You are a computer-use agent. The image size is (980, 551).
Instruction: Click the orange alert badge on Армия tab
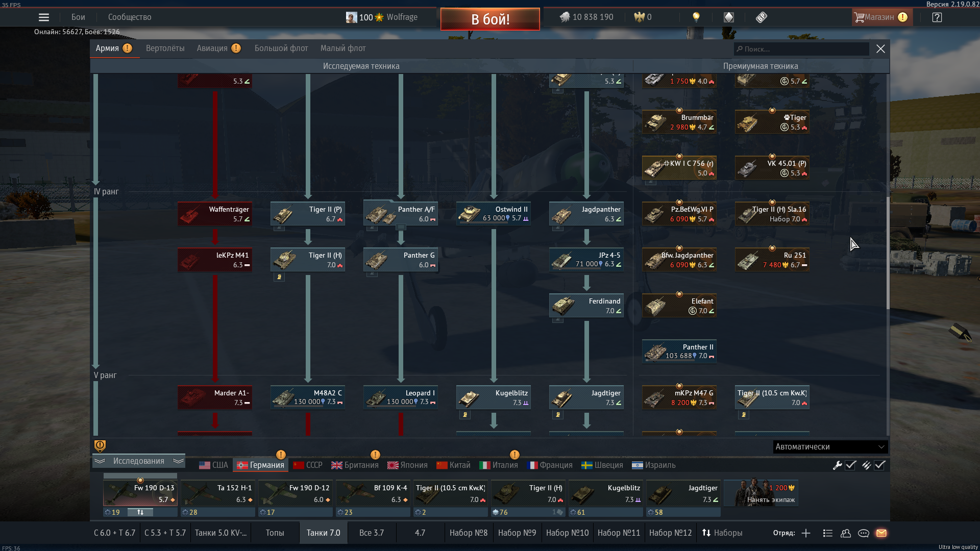click(127, 48)
